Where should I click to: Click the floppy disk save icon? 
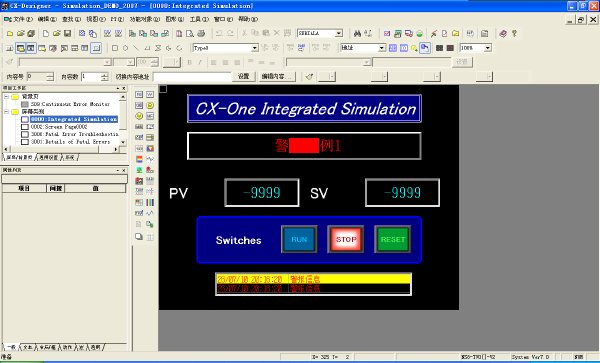[x=67, y=34]
